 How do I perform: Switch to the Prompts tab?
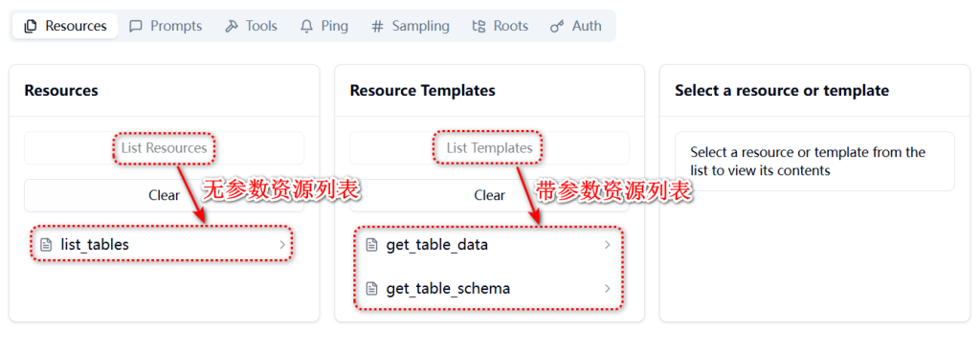coord(166,26)
